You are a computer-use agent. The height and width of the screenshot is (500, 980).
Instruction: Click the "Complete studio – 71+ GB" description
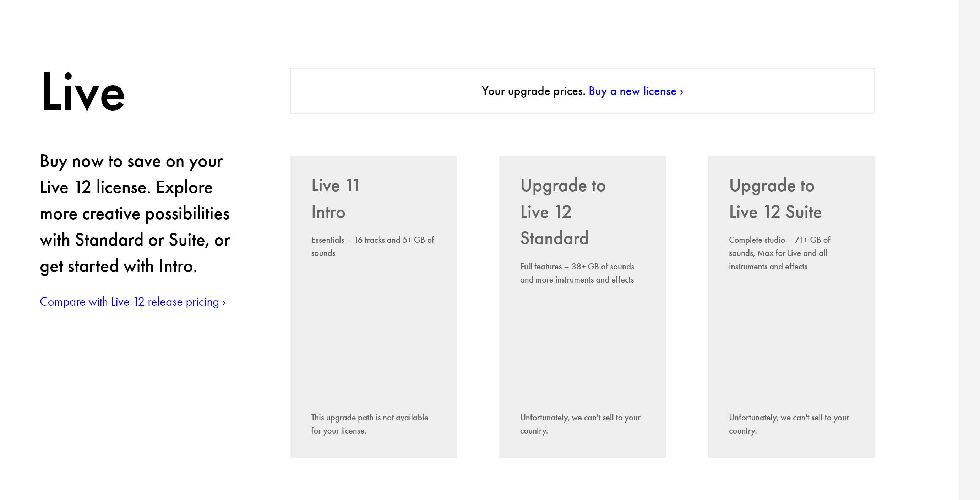click(779, 253)
